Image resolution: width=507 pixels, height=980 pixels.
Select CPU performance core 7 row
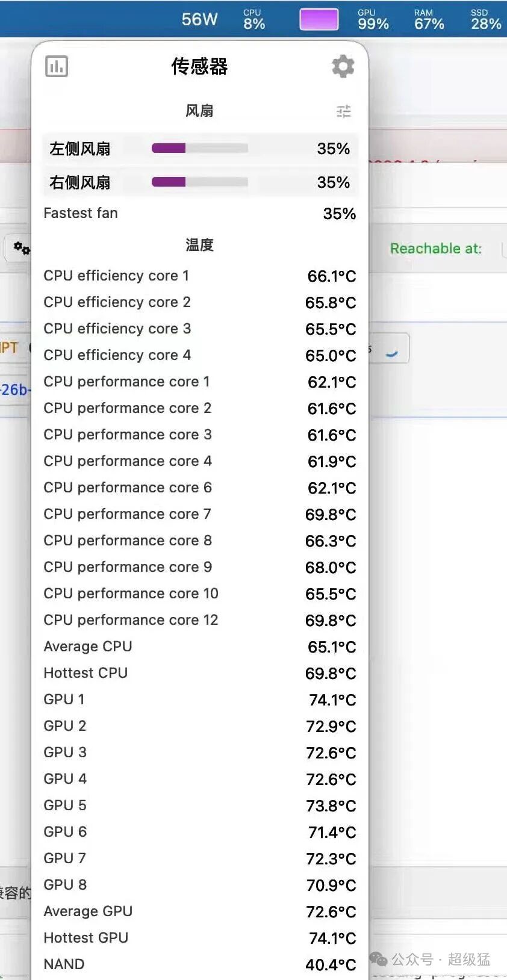tap(200, 514)
